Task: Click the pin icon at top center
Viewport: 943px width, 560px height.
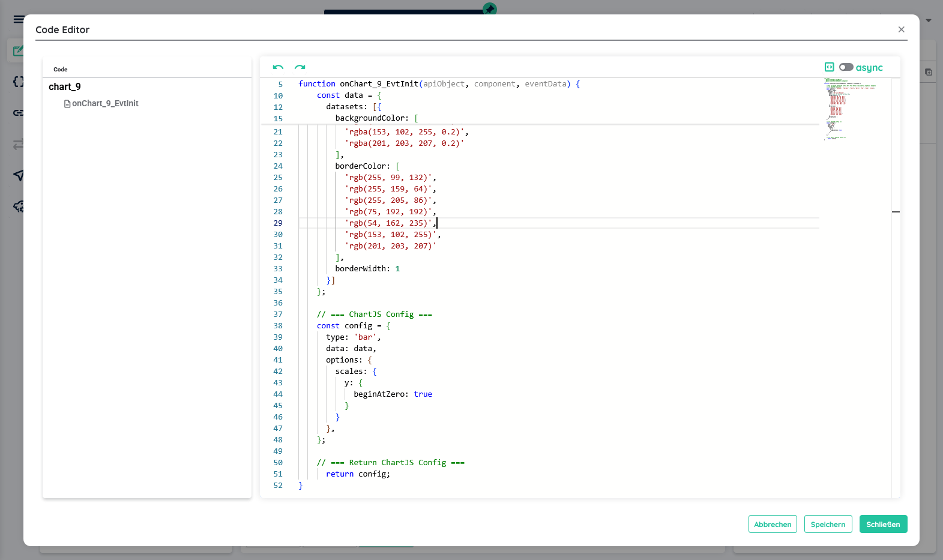Action: 490,8
